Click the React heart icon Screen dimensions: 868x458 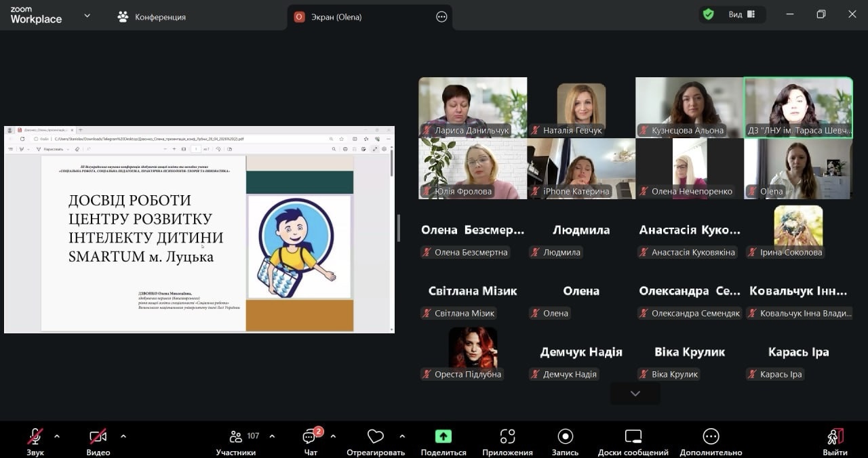click(375, 436)
